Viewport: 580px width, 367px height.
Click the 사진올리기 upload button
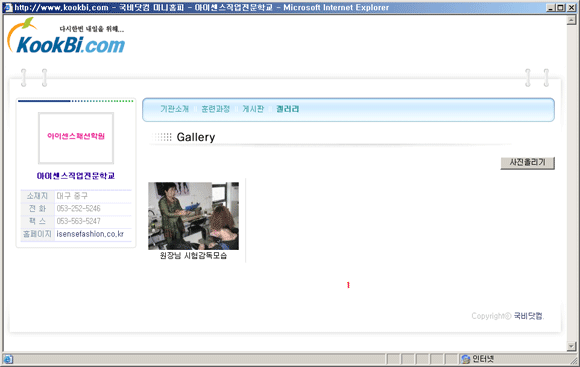click(527, 163)
